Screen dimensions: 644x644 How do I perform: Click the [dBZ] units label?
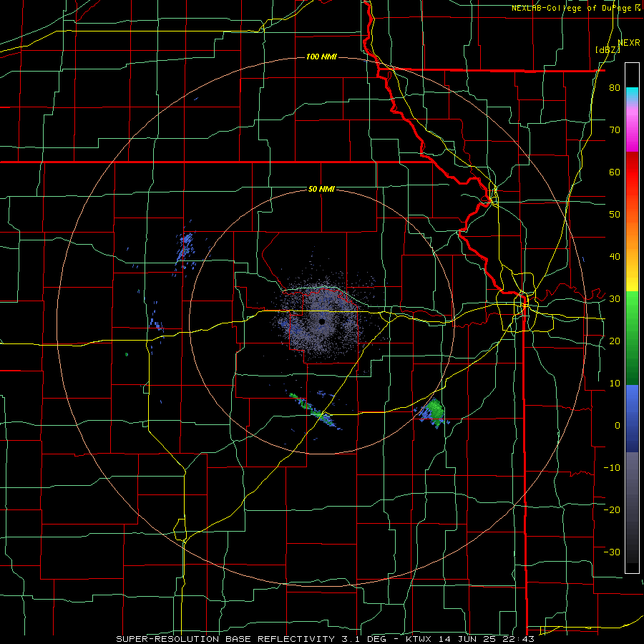tap(608, 50)
